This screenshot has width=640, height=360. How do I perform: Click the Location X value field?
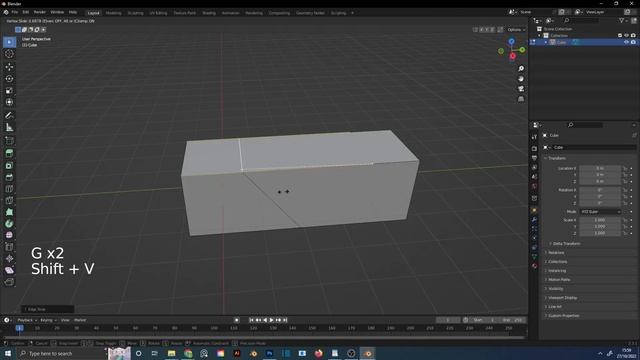pyautogui.click(x=600, y=168)
